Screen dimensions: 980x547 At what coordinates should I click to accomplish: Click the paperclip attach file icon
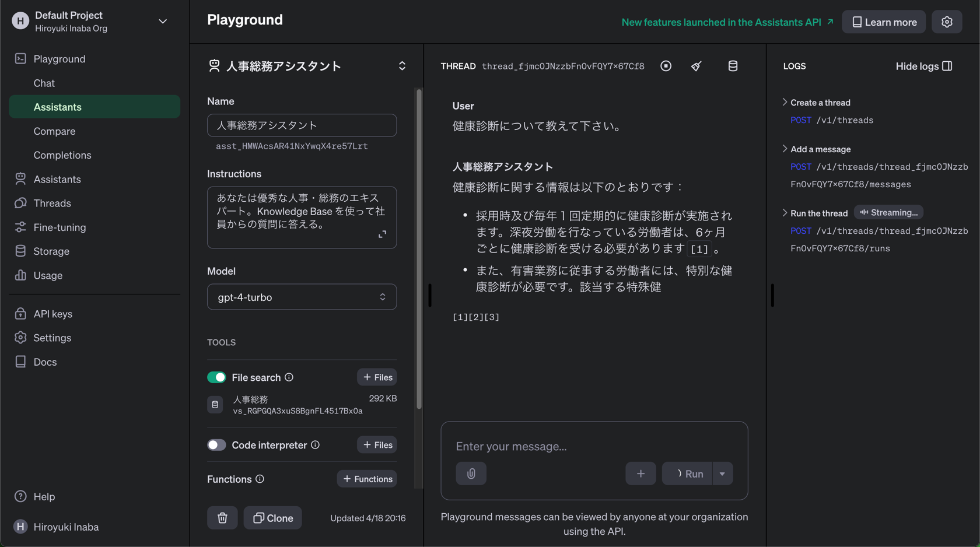[471, 474]
